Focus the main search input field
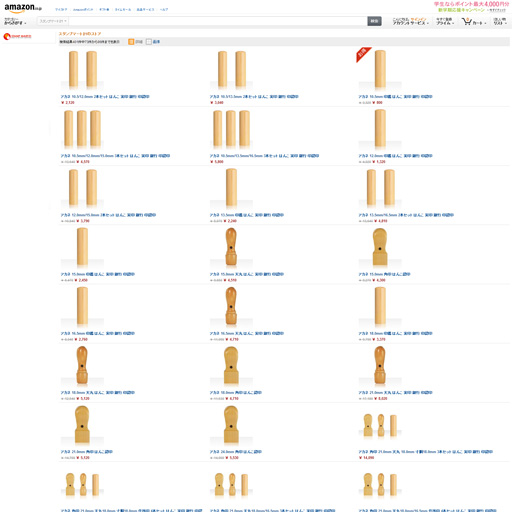 218,21
